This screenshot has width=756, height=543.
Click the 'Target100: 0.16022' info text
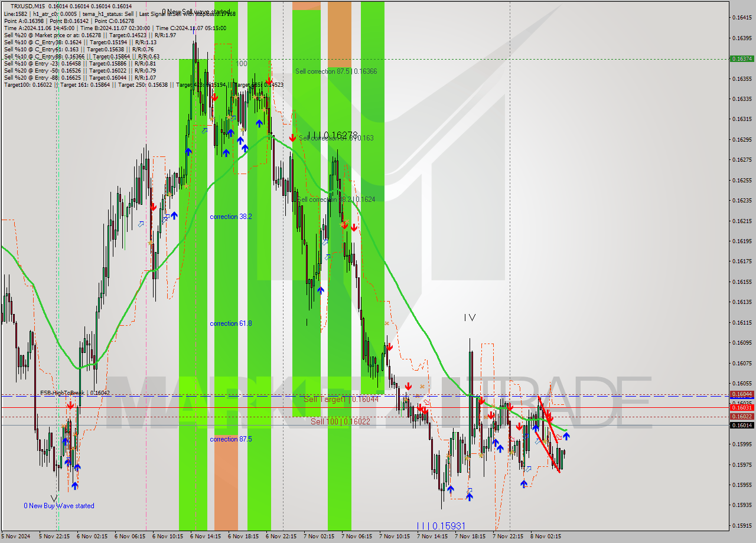[30, 85]
